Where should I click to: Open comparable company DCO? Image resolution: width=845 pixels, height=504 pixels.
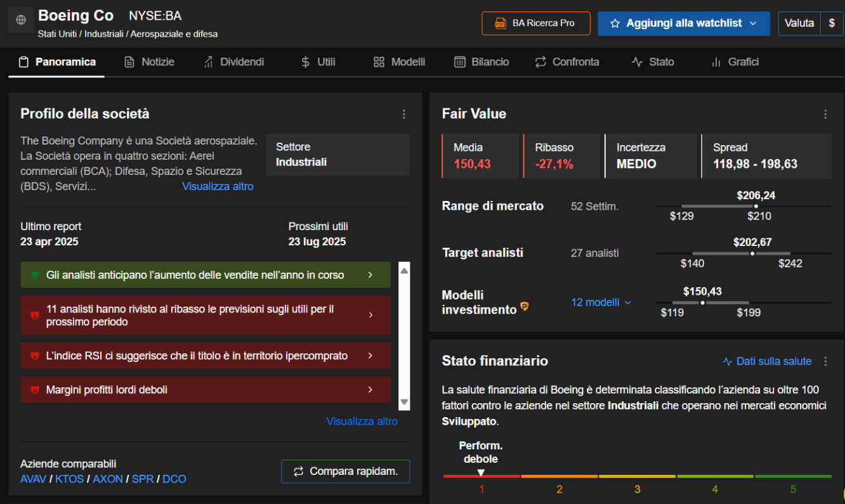pyautogui.click(x=174, y=479)
